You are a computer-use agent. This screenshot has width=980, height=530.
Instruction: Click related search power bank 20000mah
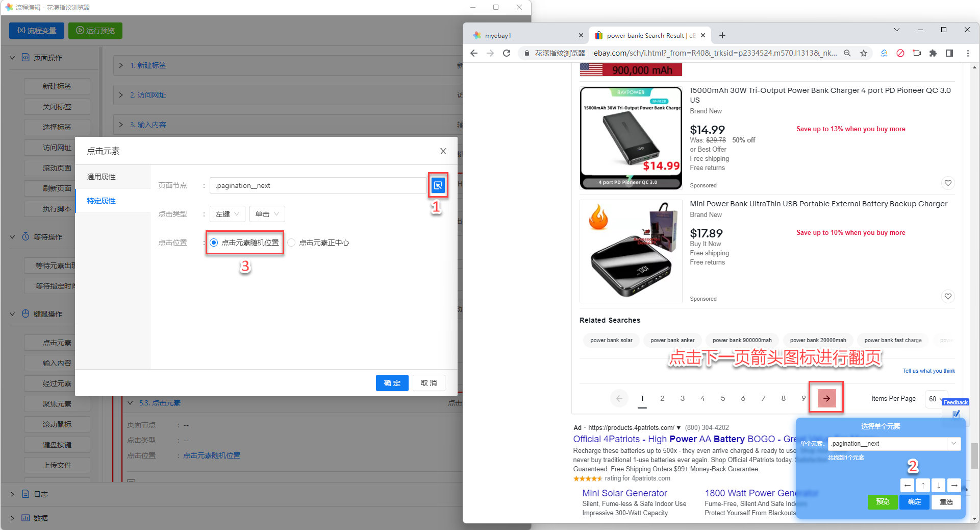[x=818, y=340]
